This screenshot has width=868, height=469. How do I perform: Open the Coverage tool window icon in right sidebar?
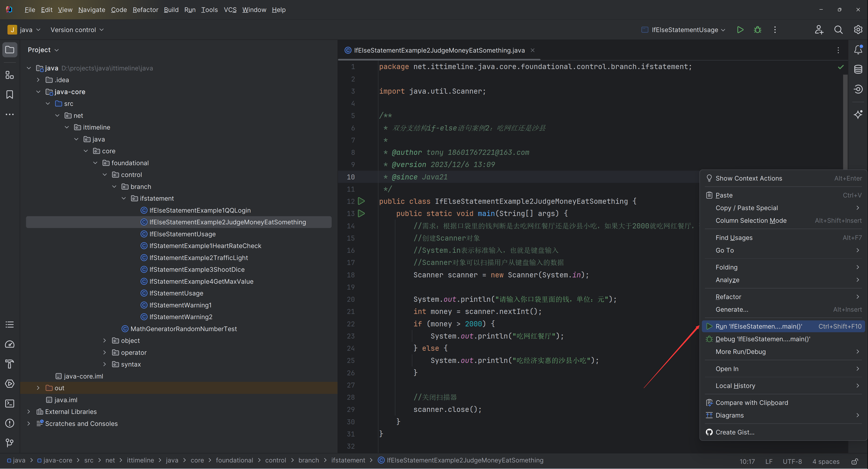pos(858,89)
